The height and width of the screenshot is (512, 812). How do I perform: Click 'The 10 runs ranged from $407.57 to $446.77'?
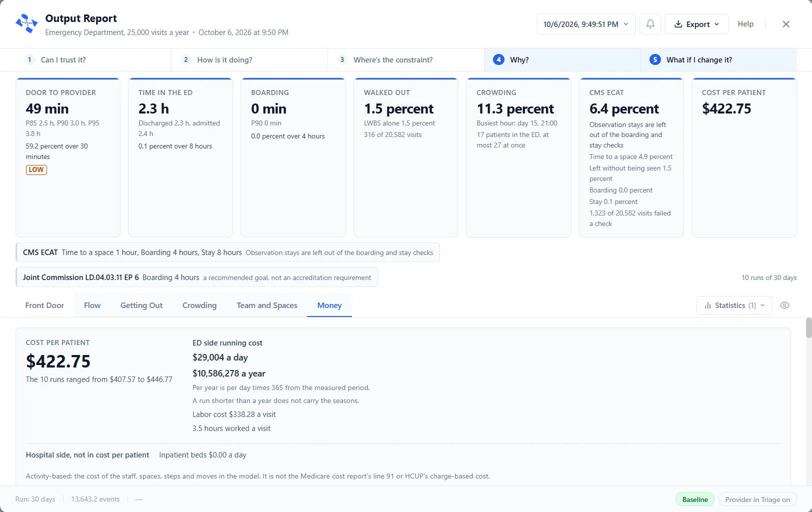(x=99, y=379)
